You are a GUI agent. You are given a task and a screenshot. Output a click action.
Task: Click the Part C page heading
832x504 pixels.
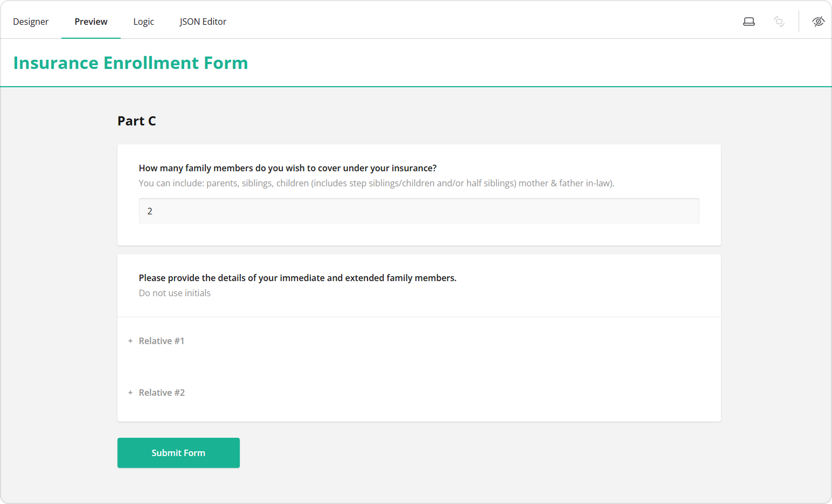coord(137,121)
